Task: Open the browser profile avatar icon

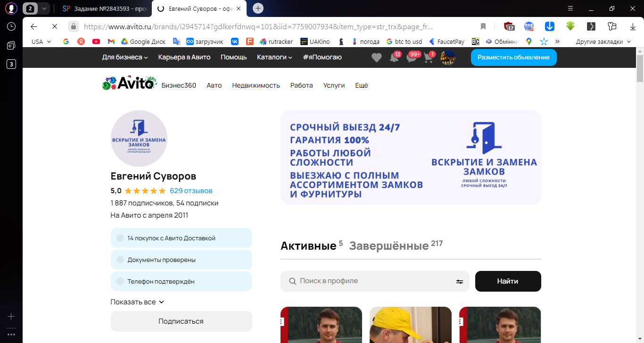Action: 11,8
